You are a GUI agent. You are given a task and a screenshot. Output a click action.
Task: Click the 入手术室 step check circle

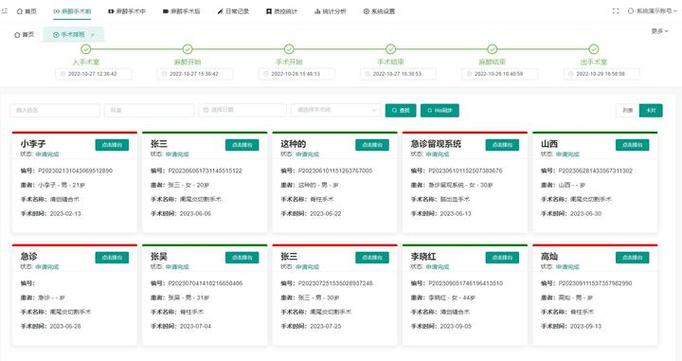86,49
